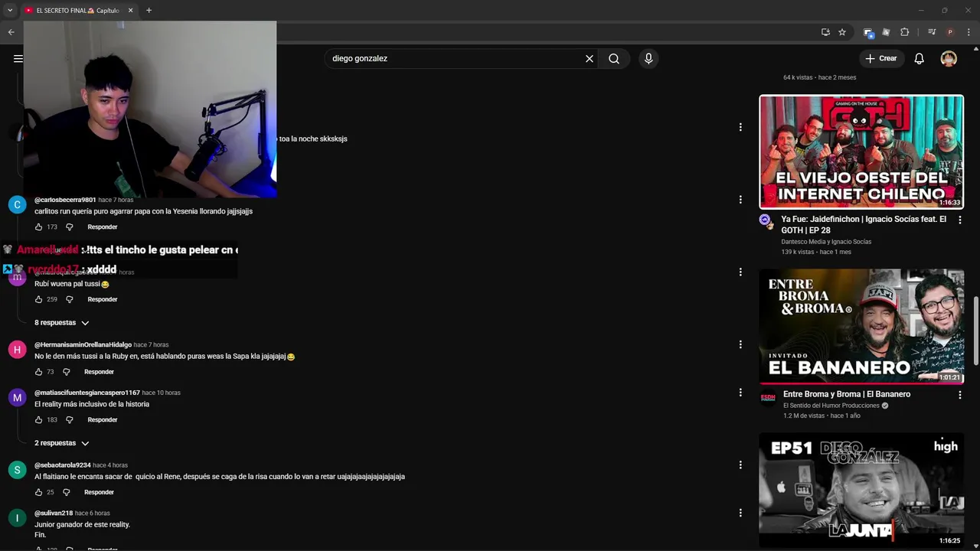The width and height of the screenshot is (980, 551).
Task: Open YouTube notifications bell
Action: point(919,58)
